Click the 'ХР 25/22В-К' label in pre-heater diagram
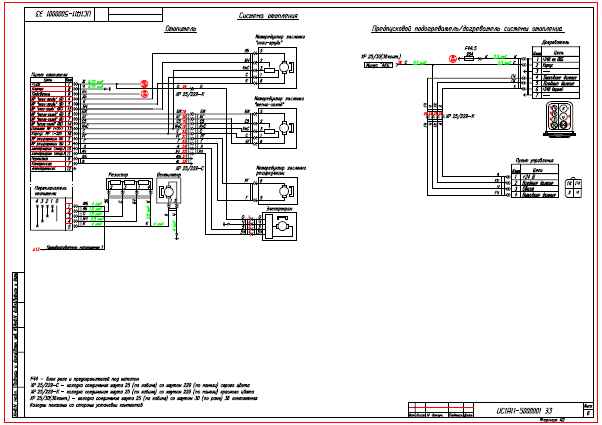The height and width of the screenshot is (425, 602). (460, 116)
